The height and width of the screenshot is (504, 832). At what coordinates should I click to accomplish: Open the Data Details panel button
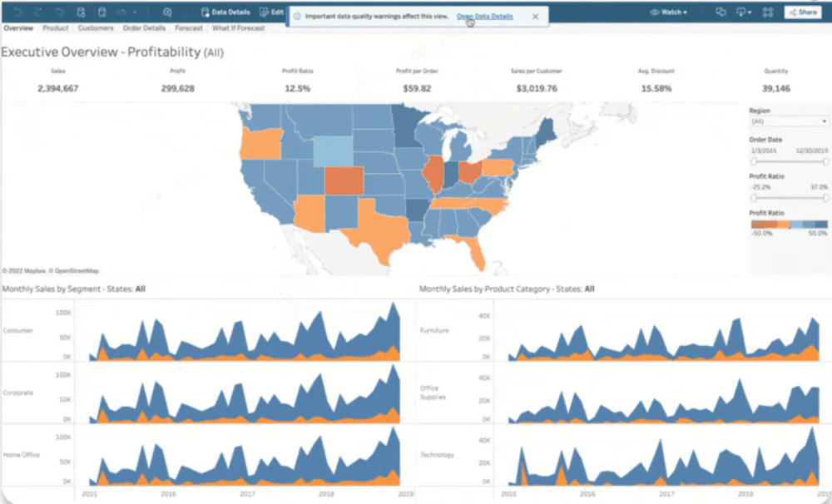click(x=225, y=12)
